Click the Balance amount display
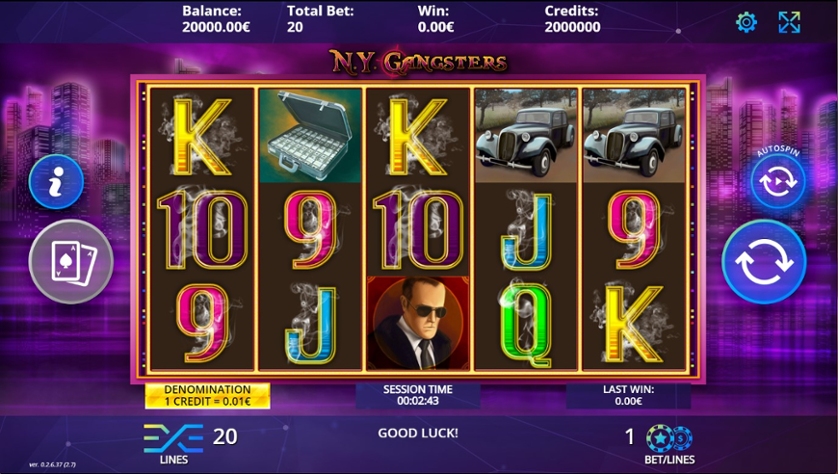 (x=216, y=27)
